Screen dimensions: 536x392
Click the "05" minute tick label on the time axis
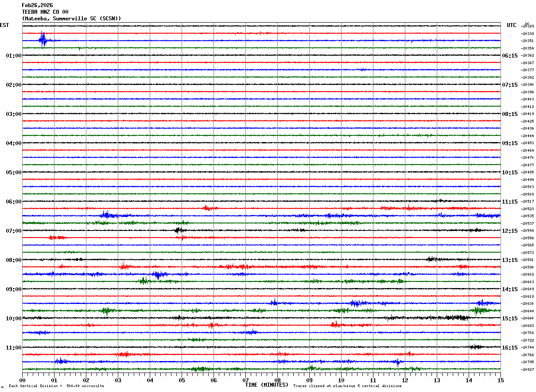click(x=182, y=380)
